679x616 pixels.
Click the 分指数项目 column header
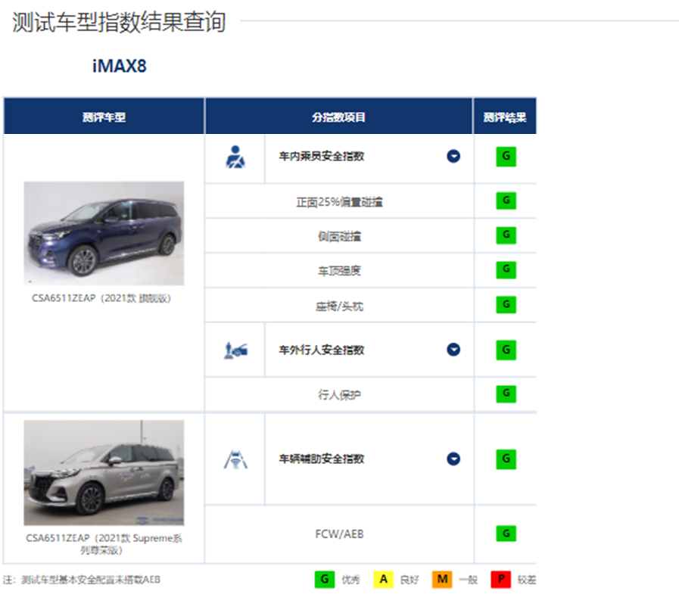[338, 117]
